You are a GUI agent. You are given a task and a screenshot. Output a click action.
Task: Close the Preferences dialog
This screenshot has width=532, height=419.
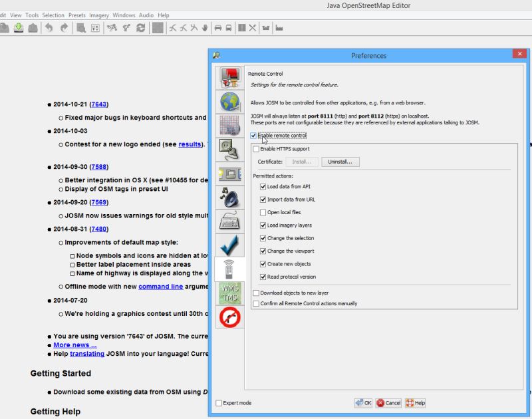pyautogui.click(x=519, y=54)
